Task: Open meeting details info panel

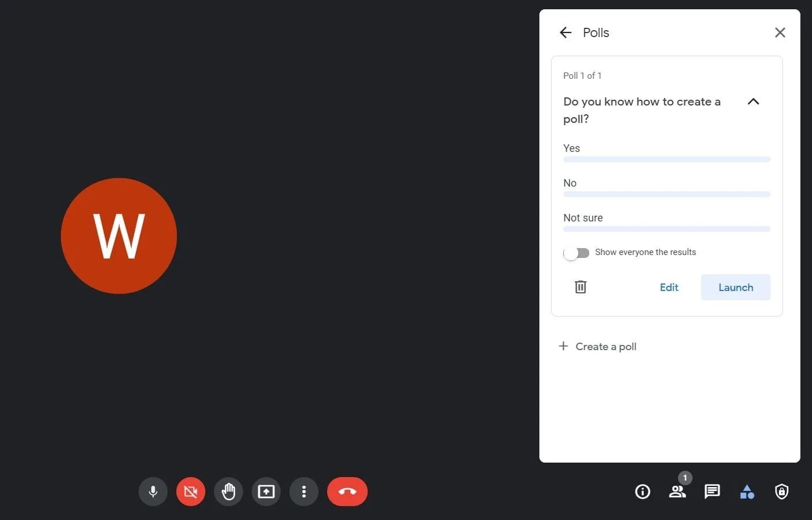Action: pos(642,491)
